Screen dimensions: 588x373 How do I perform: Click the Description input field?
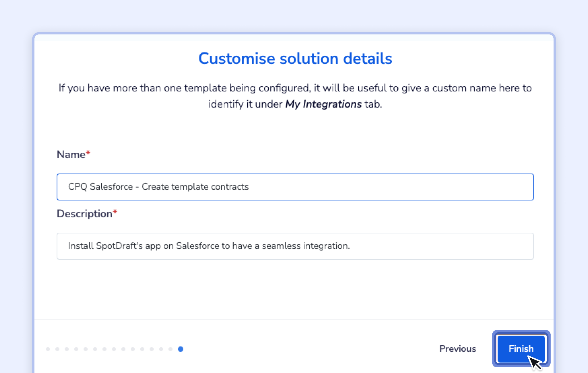click(x=295, y=246)
